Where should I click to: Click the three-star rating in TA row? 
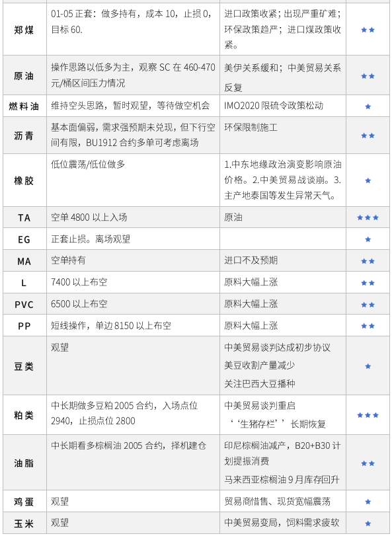tap(368, 217)
